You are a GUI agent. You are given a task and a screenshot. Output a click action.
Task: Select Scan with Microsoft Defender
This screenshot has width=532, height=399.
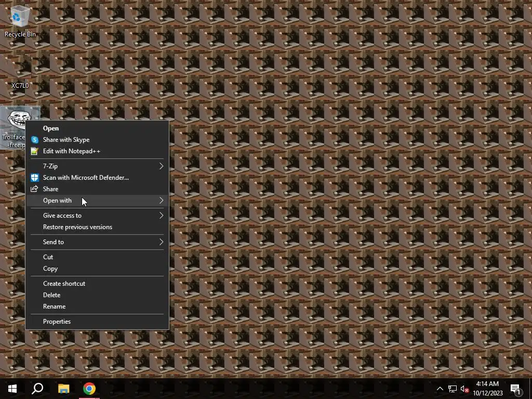point(97,178)
